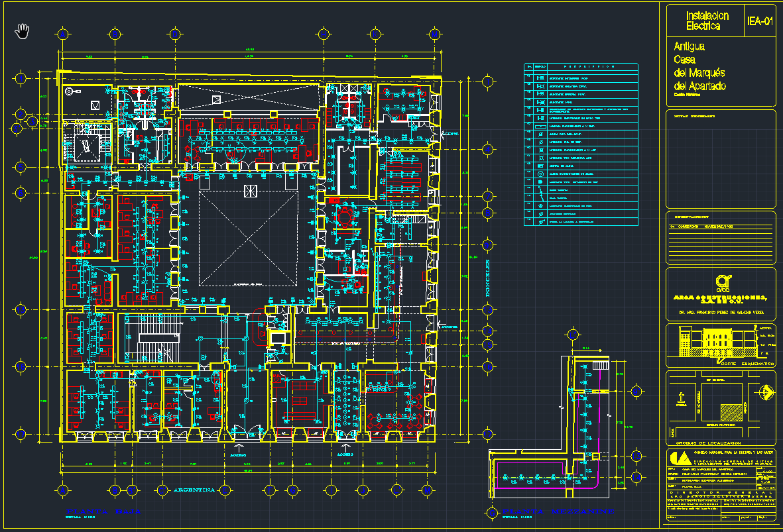Image resolution: width=783 pixels, height=532 pixels.
Task: Click the ARGENTINA street label
Action: (195, 490)
